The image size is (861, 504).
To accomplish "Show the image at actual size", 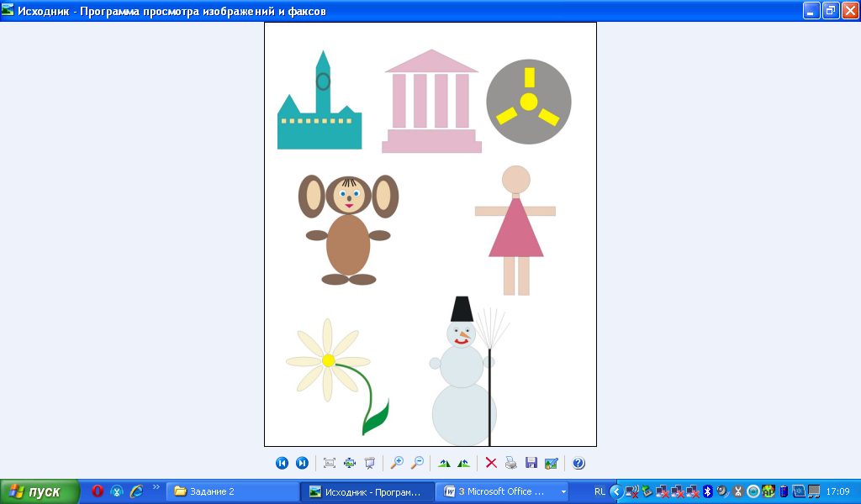I will point(350,463).
